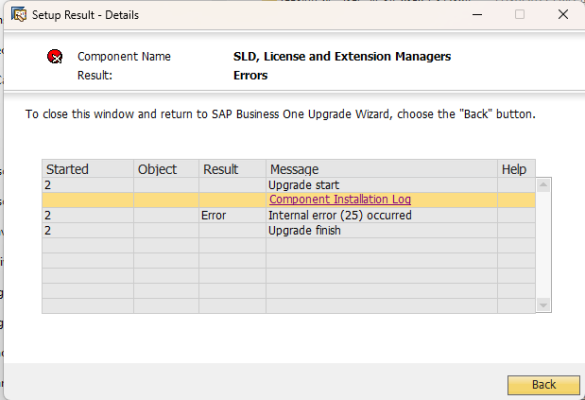Click the "Component Name" label
This screenshot has height=400, width=585.
124,57
